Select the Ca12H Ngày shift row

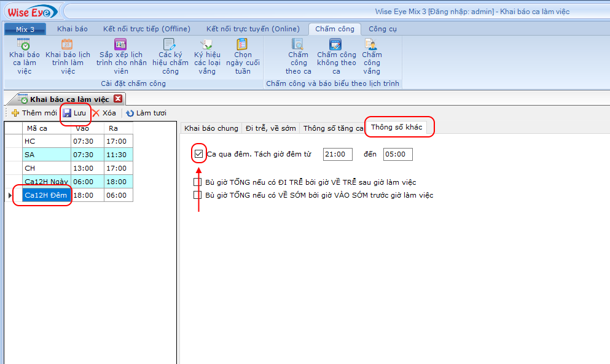coord(46,182)
